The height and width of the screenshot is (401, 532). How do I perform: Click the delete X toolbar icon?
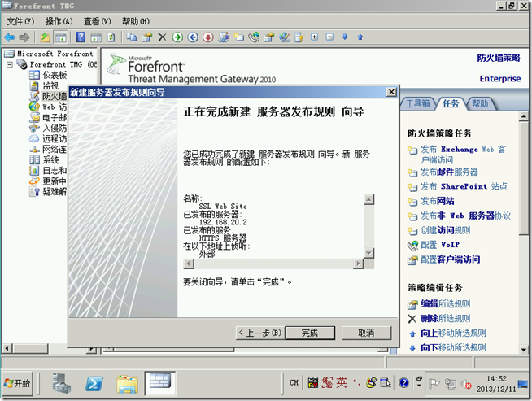(162, 37)
